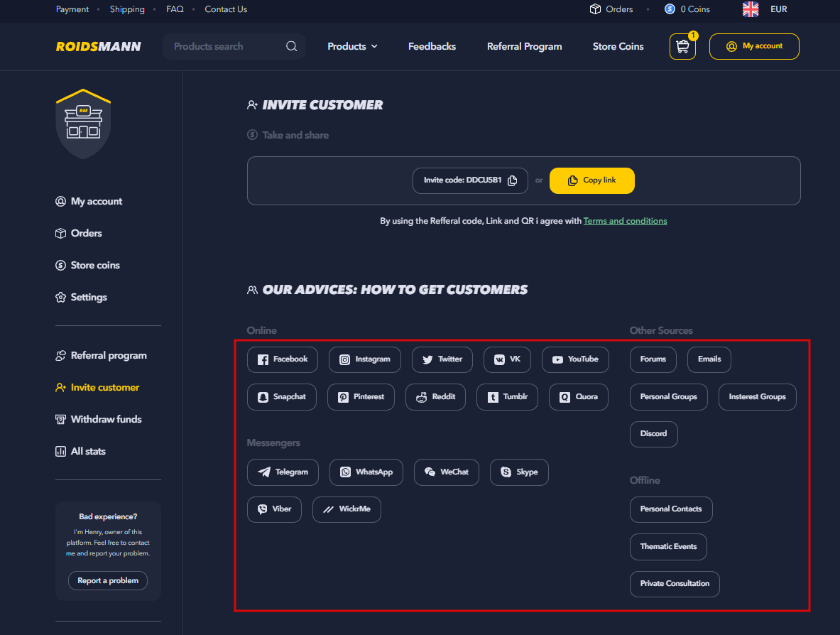Open Referral program in the sidebar
This screenshot has width=840, height=635.
tap(102, 356)
